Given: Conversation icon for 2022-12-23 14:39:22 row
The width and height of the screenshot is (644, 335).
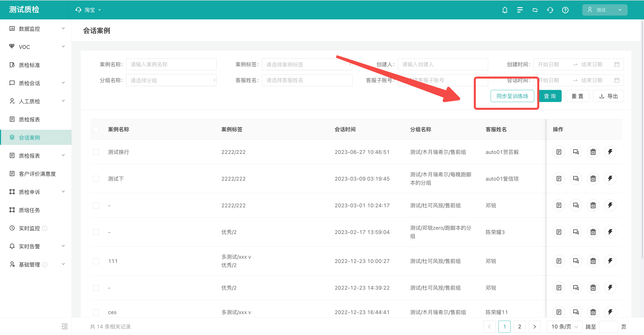Looking at the screenshot, I should point(576,288).
